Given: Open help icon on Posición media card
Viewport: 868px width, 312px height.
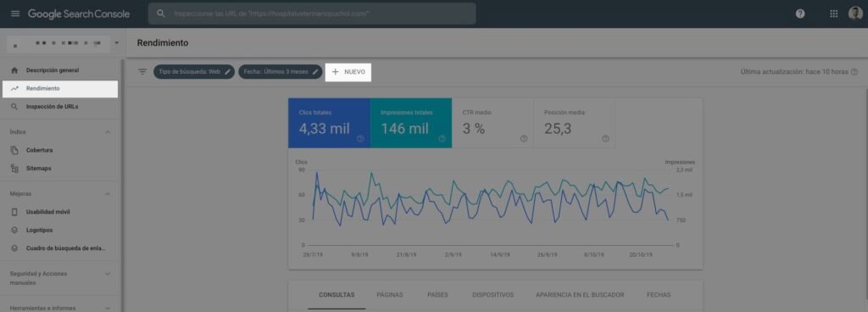Looking at the screenshot, I should point(605,139).
